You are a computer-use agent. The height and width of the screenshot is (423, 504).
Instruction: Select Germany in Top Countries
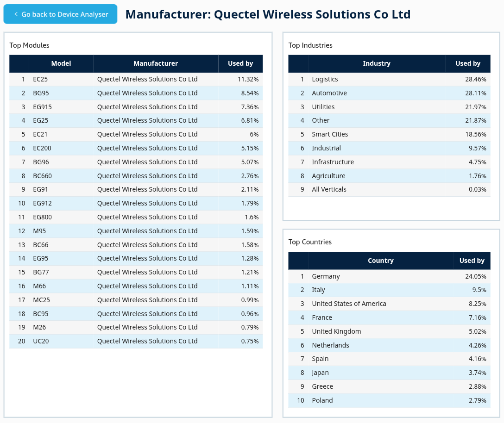pyautogui.click(x=389, y=276)
